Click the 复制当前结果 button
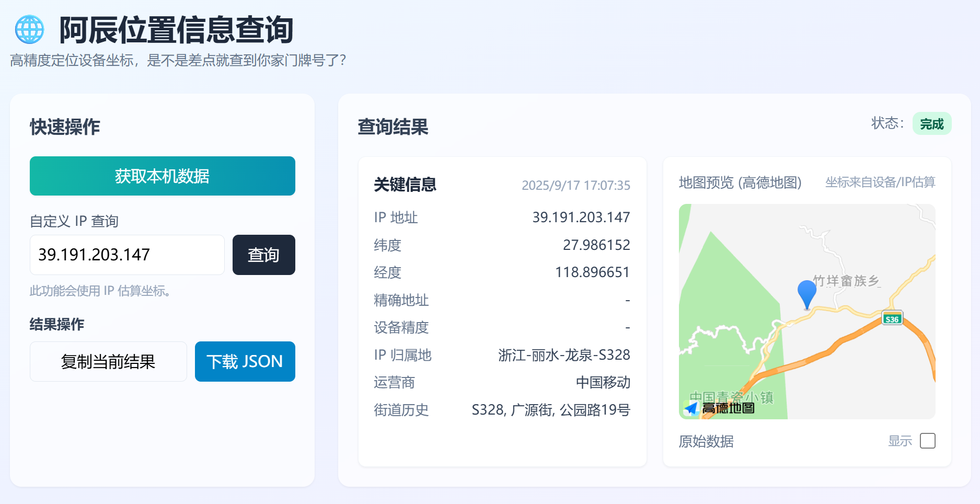Viewport: 980px width, 504px height. click(109, 361)
